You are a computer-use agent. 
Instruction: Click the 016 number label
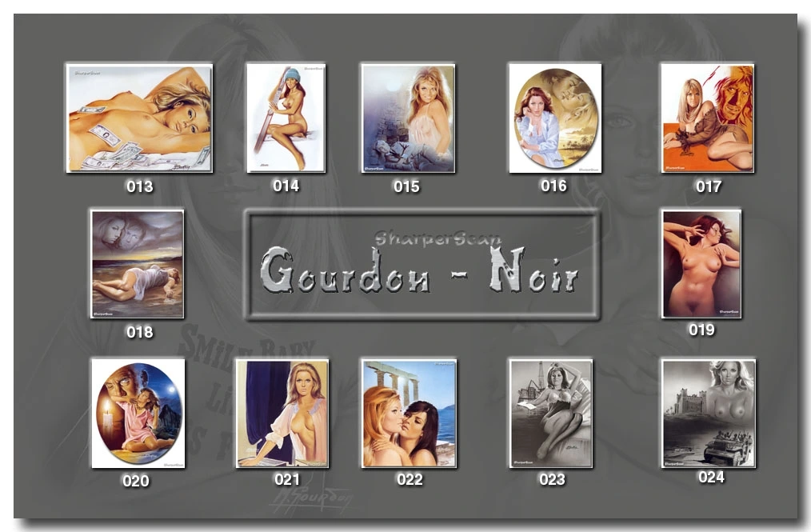(x=553, y=186)
